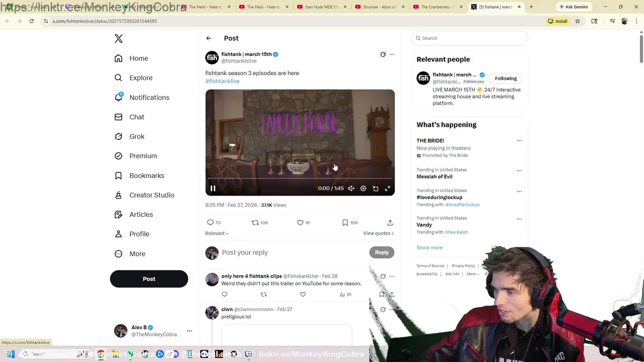Toggle picture-in-picture on the video
This screenshot has height=362, width=644.
click(375, 189)
